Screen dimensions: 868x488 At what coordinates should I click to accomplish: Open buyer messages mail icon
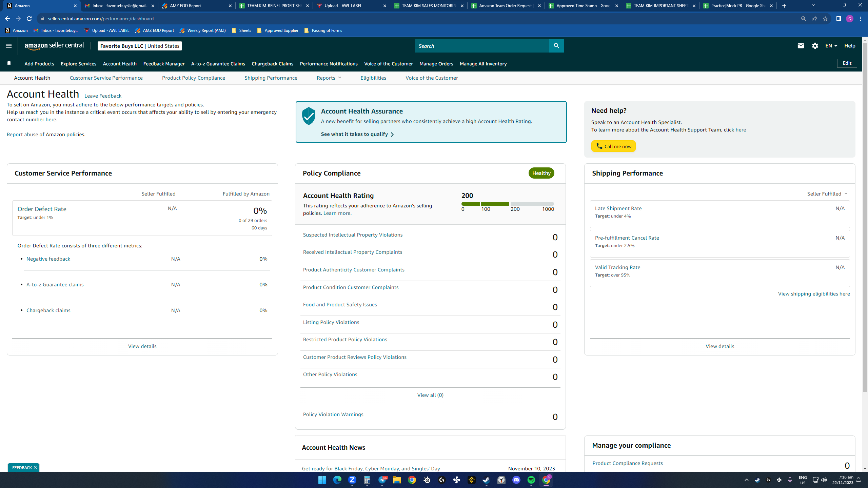[x=801, y=46]
